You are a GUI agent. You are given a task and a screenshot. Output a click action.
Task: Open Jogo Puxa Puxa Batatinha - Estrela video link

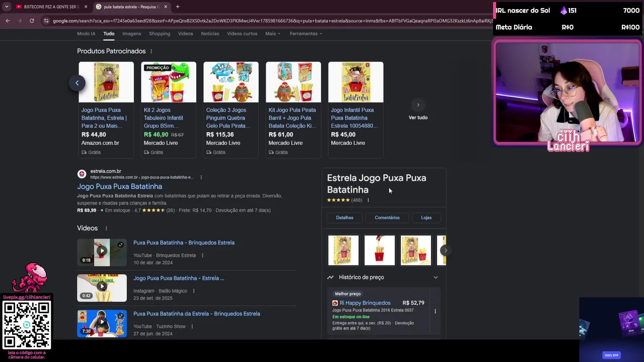point(179,278)
